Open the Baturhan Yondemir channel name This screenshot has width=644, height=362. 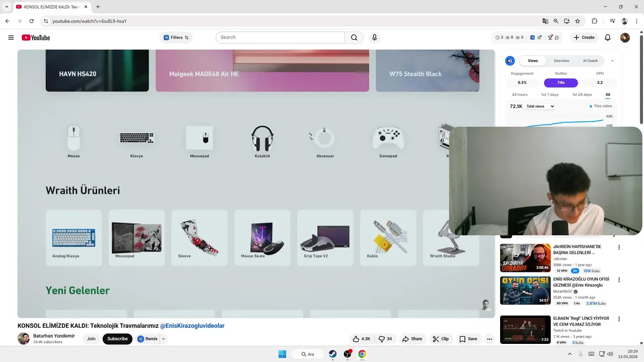point(54,336)
